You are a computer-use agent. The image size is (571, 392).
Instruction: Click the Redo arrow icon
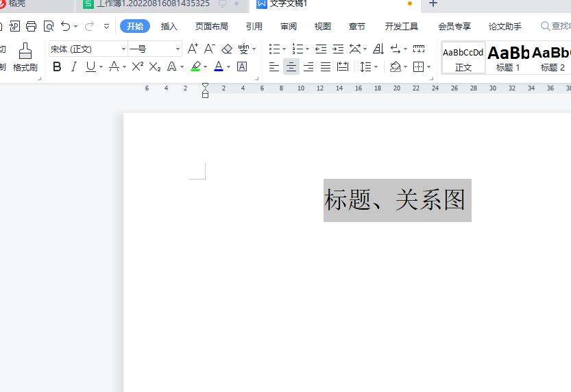tap(89, 26)
